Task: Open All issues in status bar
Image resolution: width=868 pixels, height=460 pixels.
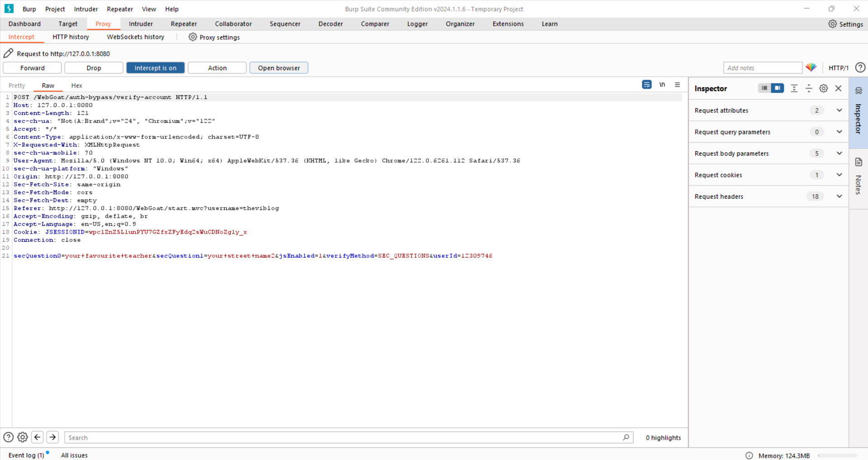Action: [x=74, y=455]
